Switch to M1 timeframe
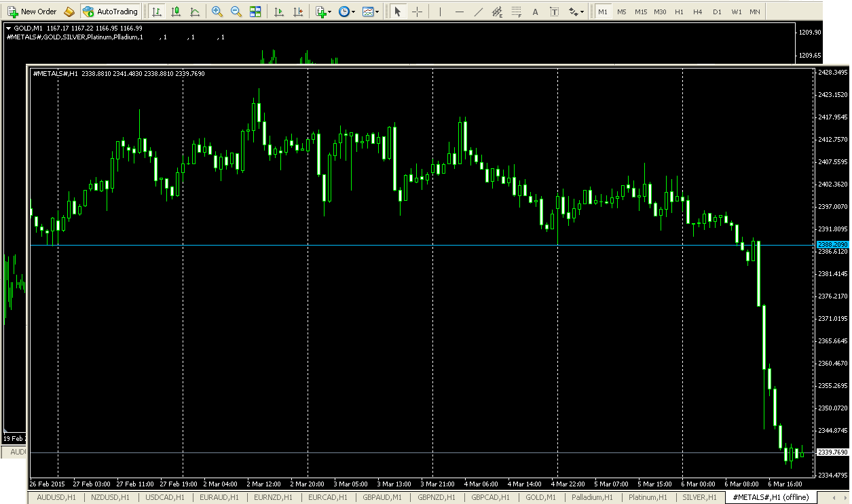 click(x=603, y=12)
